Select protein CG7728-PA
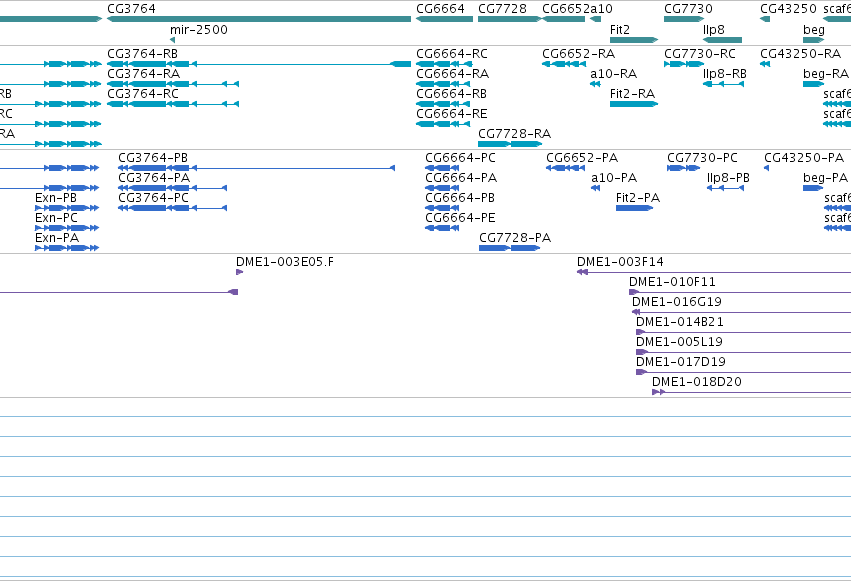The width and height of the screenshot is (851, 581). coord(510,248)
